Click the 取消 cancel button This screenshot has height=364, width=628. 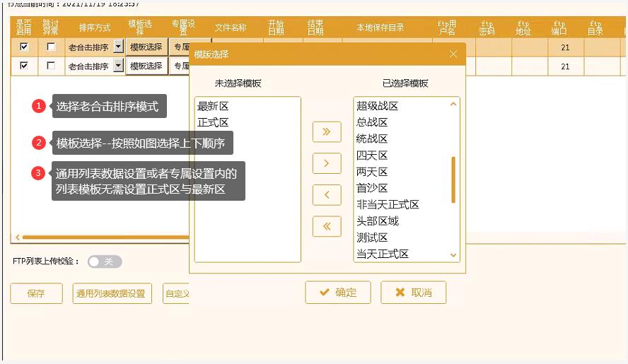click(x=413, y=293)
